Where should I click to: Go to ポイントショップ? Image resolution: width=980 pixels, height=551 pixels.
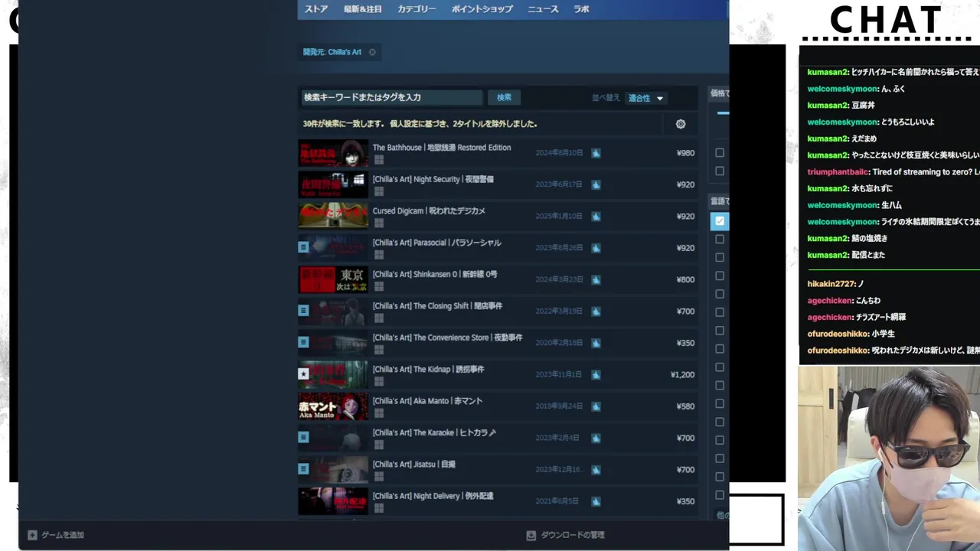[x=482, y=9]
